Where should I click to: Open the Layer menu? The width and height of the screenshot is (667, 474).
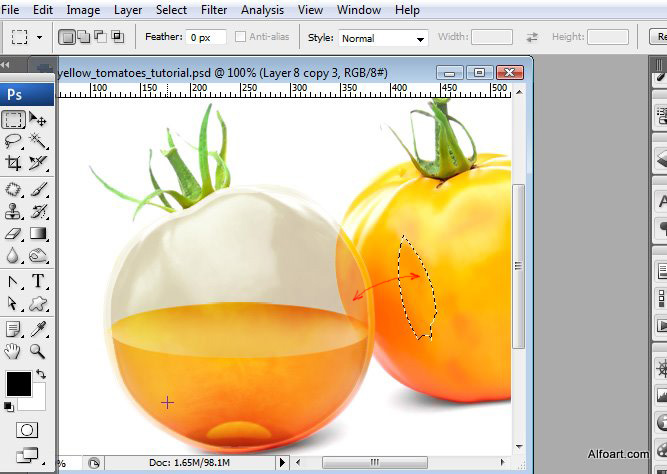(x=128, y=10)
